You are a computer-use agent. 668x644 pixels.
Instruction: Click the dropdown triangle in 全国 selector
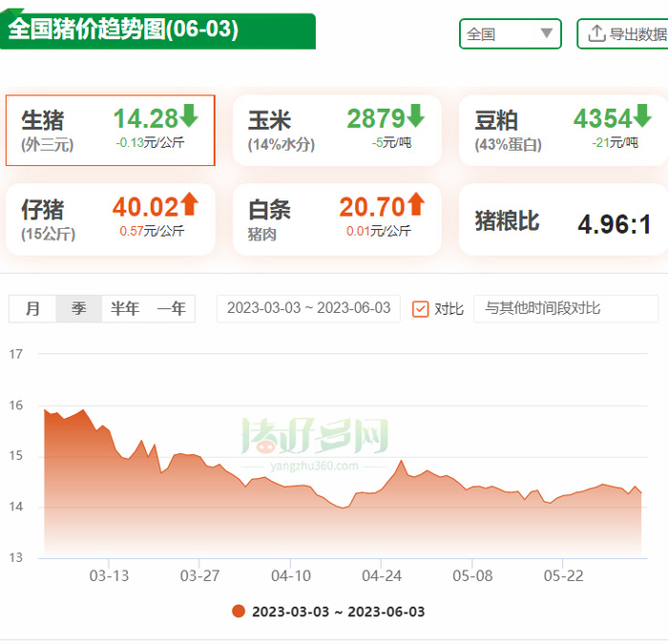click(546, 33)
